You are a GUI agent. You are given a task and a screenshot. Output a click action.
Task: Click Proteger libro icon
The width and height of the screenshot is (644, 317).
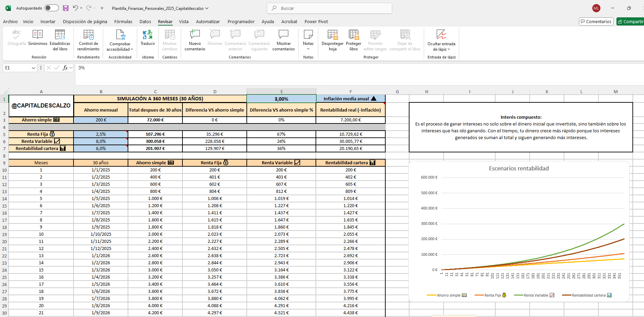353,35
